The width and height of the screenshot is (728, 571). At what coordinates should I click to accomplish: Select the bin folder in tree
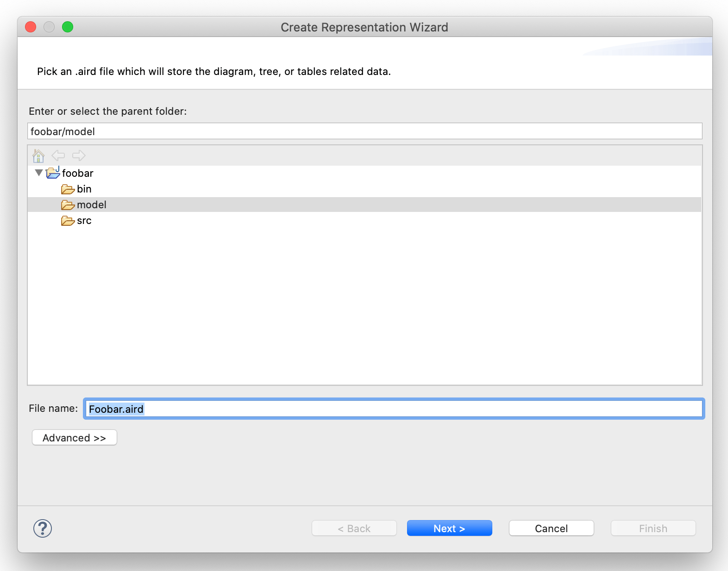pos(84,189)
